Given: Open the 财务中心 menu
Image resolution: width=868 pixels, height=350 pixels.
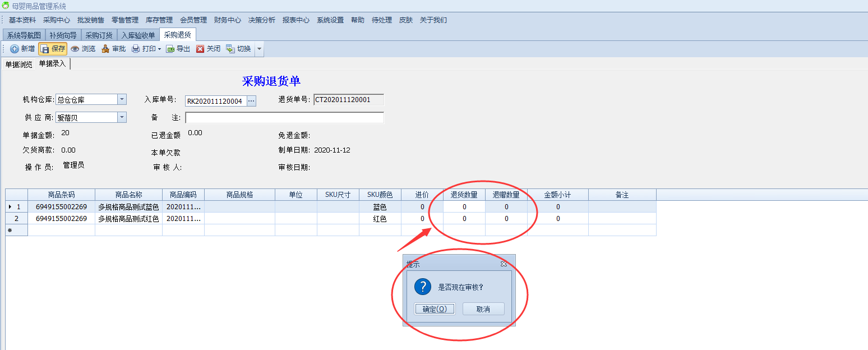Looking at the screenshot, I should (228, 20).
